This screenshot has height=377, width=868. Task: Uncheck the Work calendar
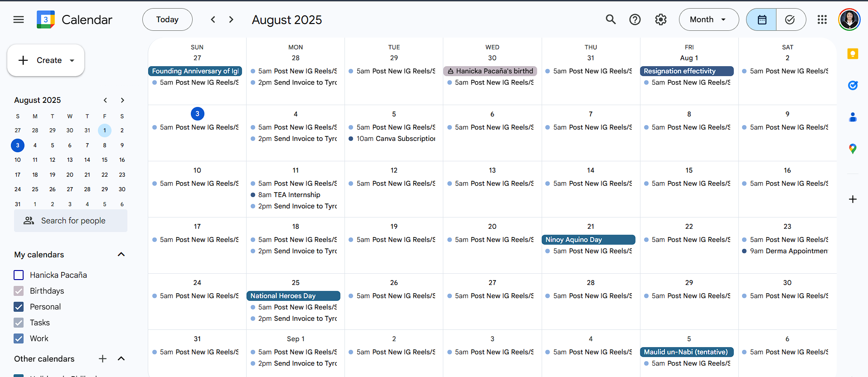pyautogui.click(x=19, y=338)
